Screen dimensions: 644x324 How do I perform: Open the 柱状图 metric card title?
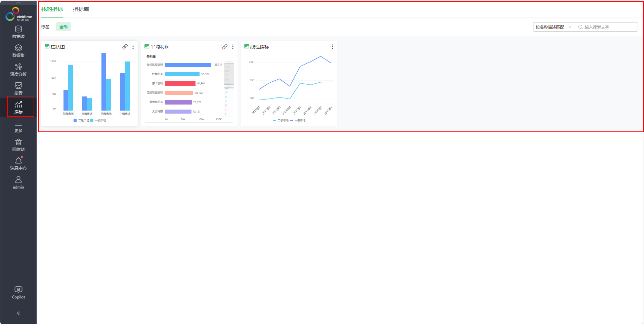[x=58, y=47]
